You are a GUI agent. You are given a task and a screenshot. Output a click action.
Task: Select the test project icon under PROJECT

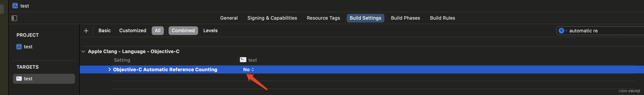tap(19, 47)
